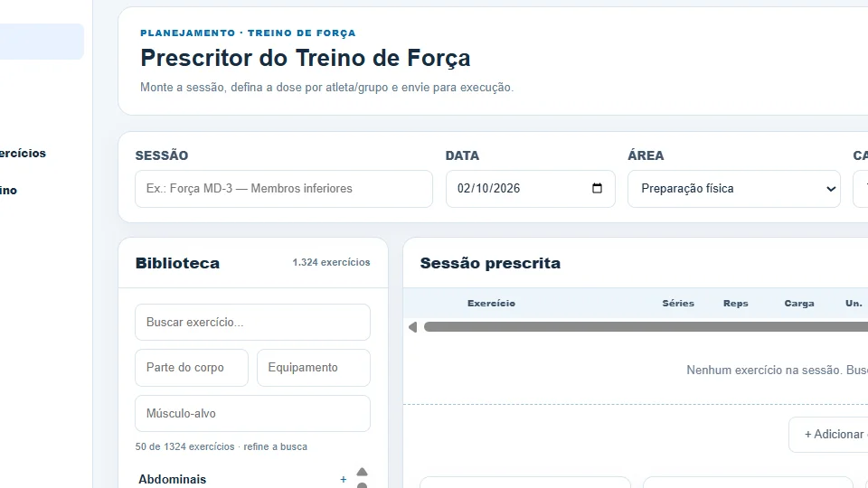Click the Adicionar button in the prescribed session
Viewport: 868px width, 488px height.
(x=829, y=435)
